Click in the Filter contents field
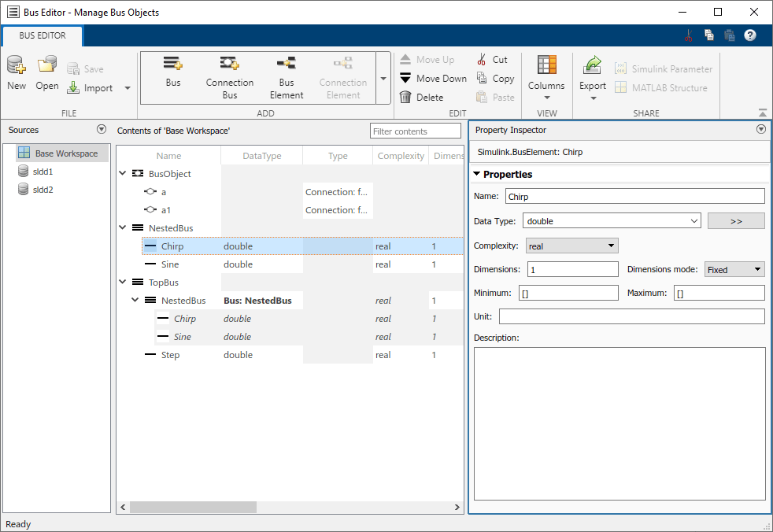The width and height of the screenshot is (773, 532). [415, 131]
